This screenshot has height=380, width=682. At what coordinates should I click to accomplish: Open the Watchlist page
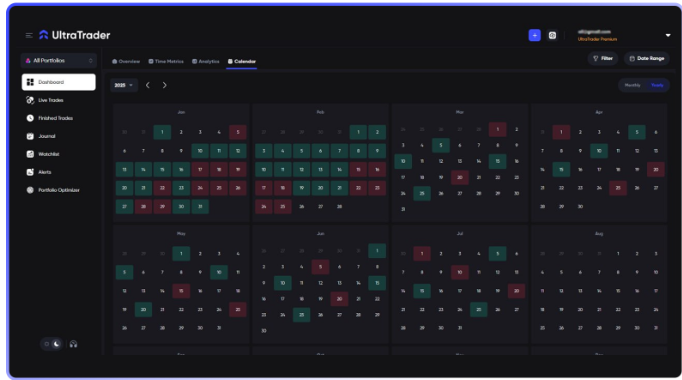(49, 154)
